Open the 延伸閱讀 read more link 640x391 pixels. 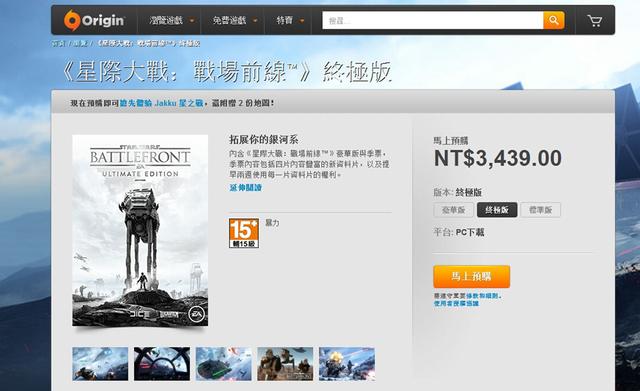(245, 188)
